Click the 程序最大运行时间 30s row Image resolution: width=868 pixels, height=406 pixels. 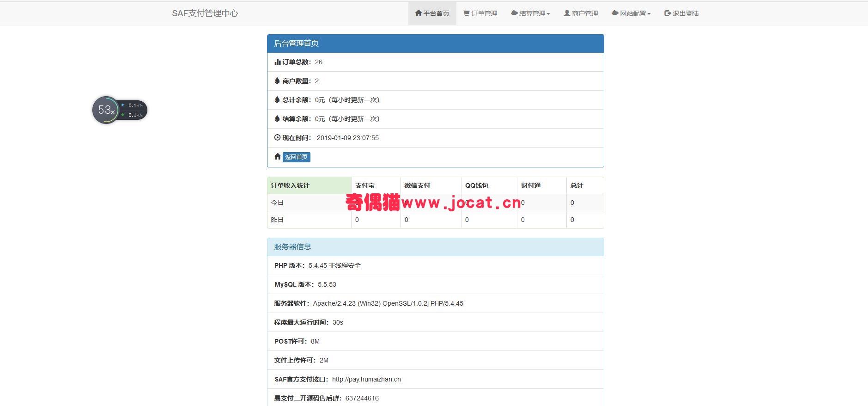436,322
